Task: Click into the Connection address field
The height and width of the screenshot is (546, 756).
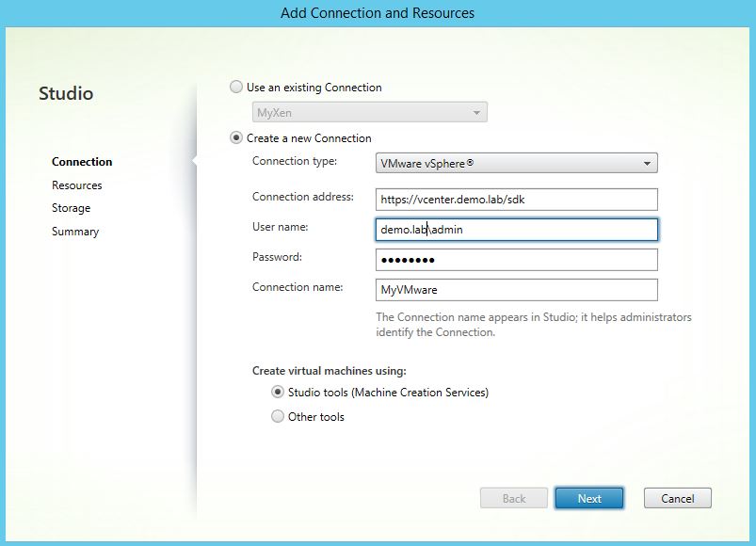Action: (x=516, y=200)
